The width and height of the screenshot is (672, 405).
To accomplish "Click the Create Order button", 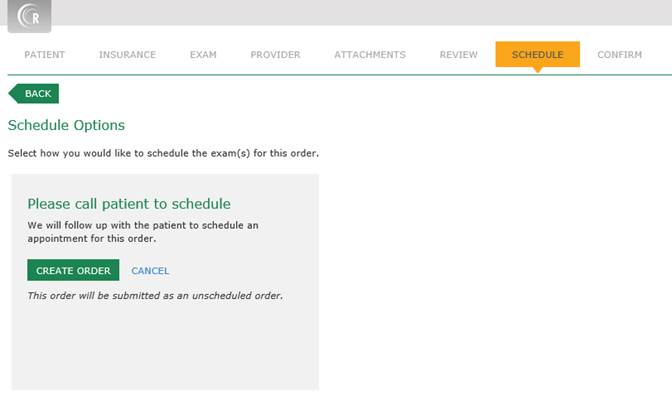I will click(73, 271).
